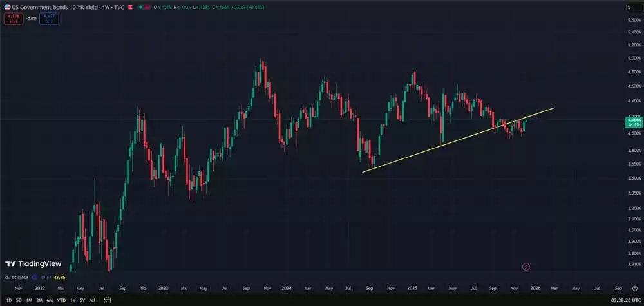This screenshot has width=644, height=306.
Task: Toggle percent scale mode button
Action: 628,6
